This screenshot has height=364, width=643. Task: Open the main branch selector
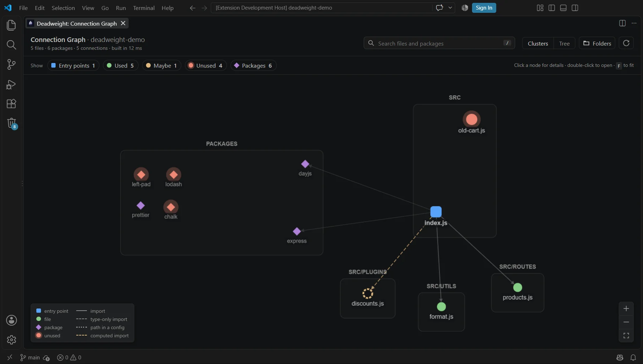point(30,357)
